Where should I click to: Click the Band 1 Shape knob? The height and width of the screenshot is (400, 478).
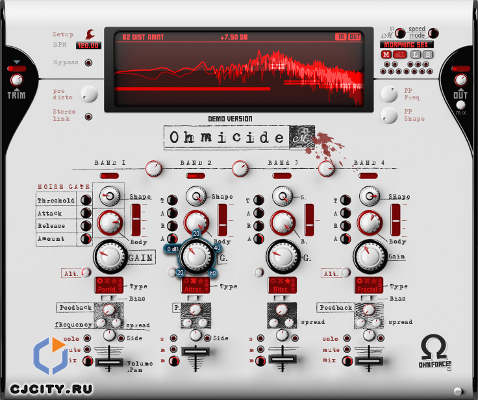[x=109, y=196]
